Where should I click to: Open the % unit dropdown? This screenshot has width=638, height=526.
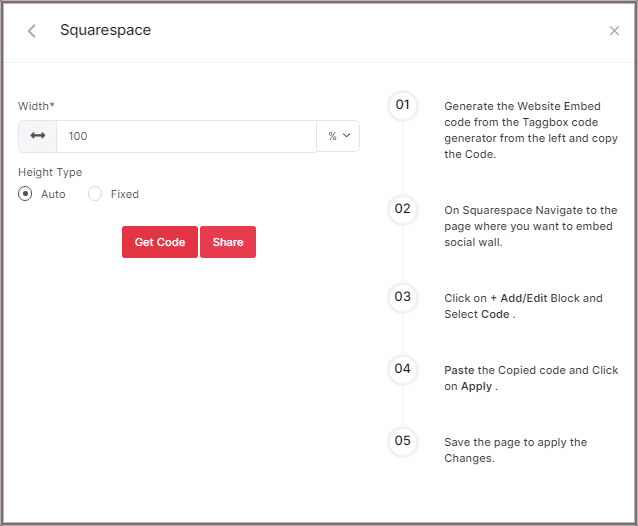click(339, 136)
